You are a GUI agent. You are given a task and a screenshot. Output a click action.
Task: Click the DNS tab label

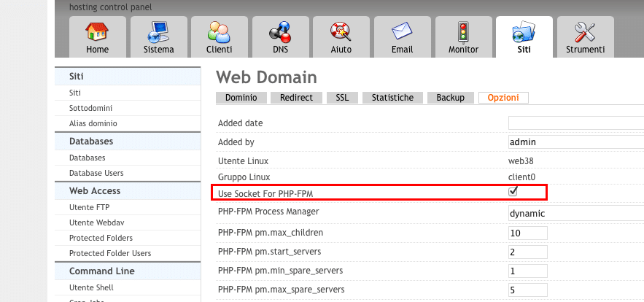[280, 50]
